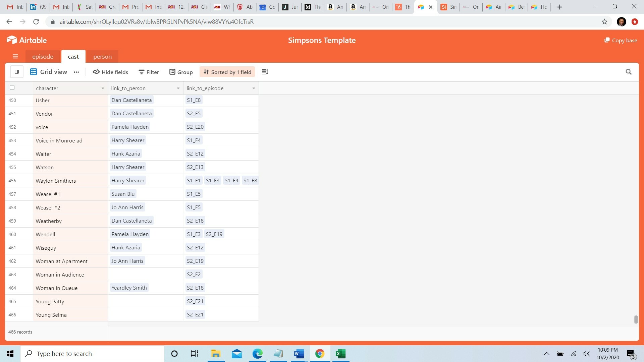
Task: Click the 466 records summary text
Action: tap(20, 332)
